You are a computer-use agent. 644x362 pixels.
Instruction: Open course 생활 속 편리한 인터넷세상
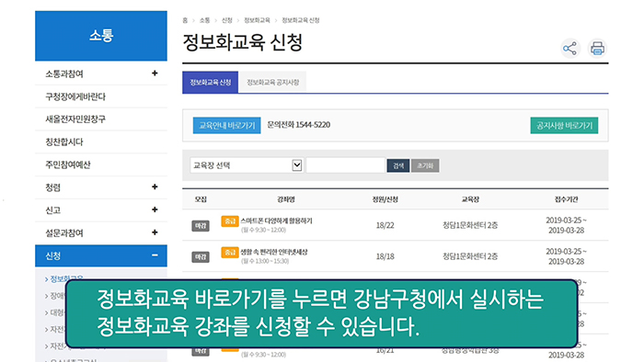pyautogui.click(x=274, y=252)
